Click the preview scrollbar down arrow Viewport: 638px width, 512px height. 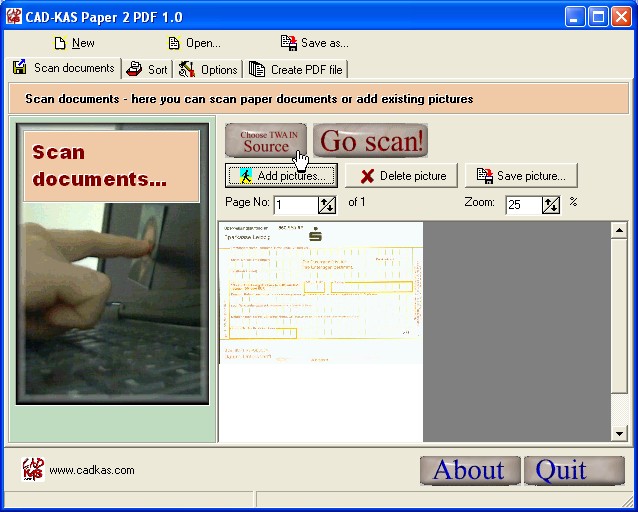click(619, 433)
